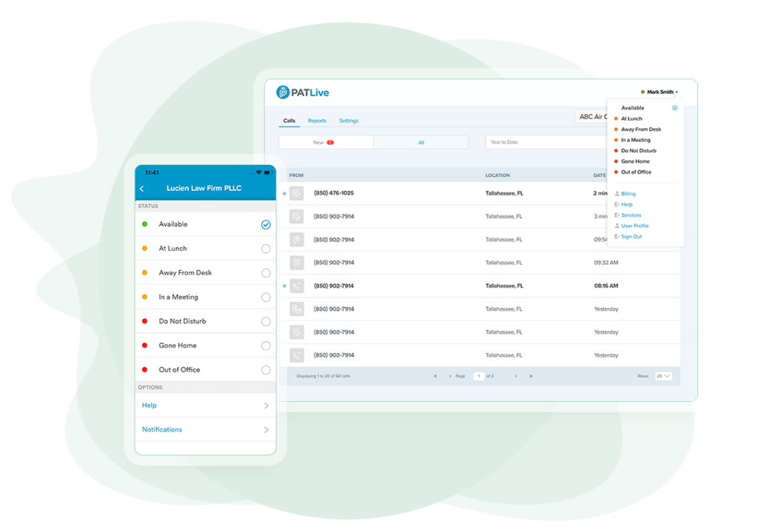Open the Year to Date filter
The width and height of the screenshot is (758, 532).
coord(546,142)
